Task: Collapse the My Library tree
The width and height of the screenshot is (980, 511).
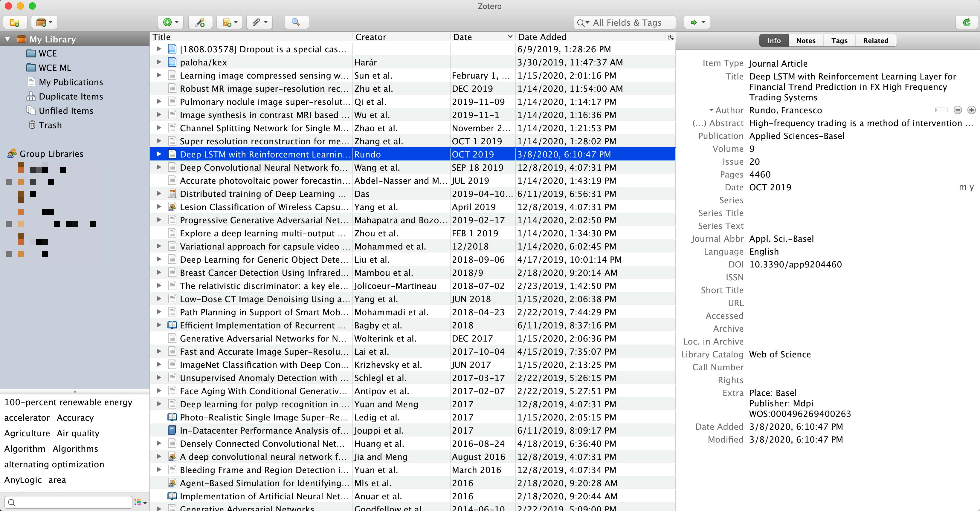Action: [7, 39]
